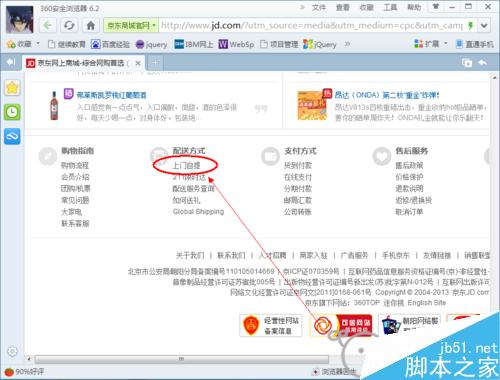Screen dimensions: 500x380
Task: Open the 百度经验 bookmark
Action: [110, 44]
